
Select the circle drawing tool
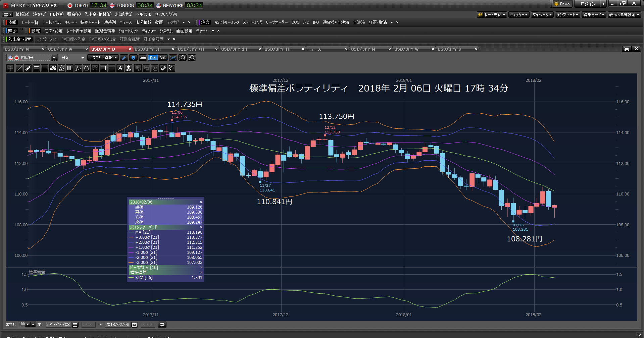tap(95, 68)
